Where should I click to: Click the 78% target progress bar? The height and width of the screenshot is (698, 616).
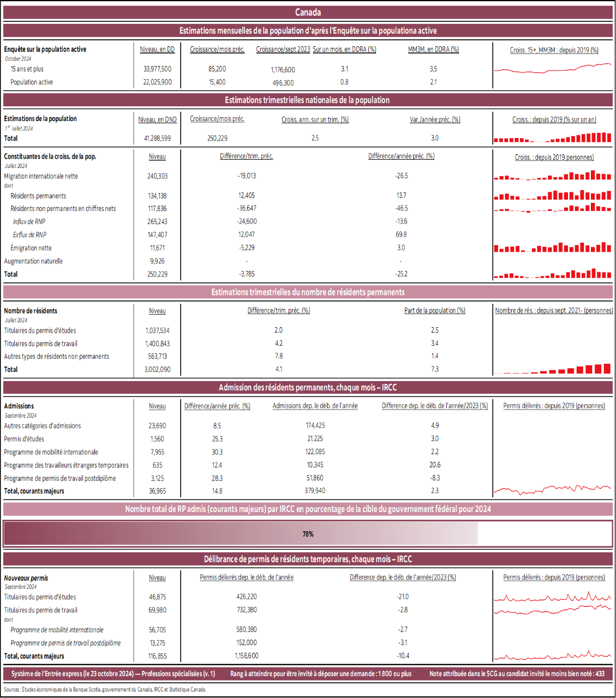pos(308,534)
